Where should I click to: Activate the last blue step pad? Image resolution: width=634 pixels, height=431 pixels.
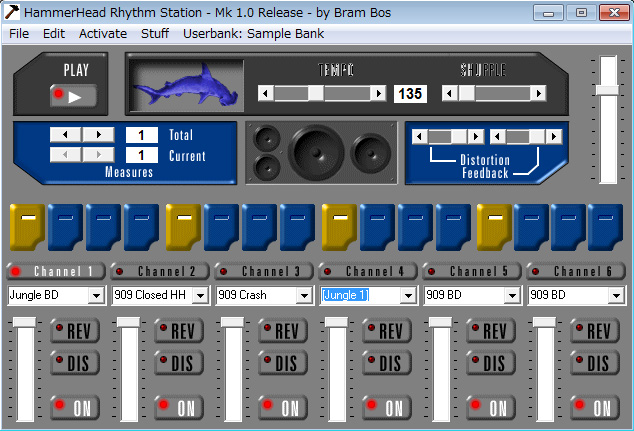(606, 226)
